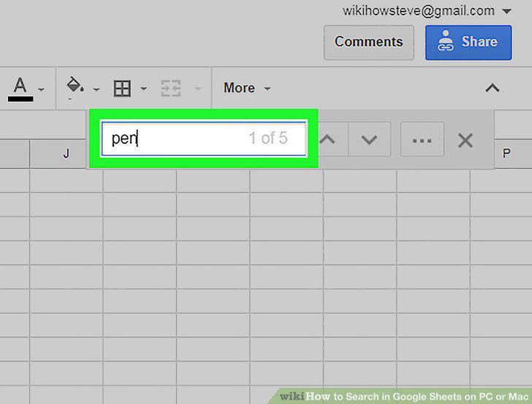Expand the merge cells dropdown arrow
The image size is (532, 404).
click(198, 89)
